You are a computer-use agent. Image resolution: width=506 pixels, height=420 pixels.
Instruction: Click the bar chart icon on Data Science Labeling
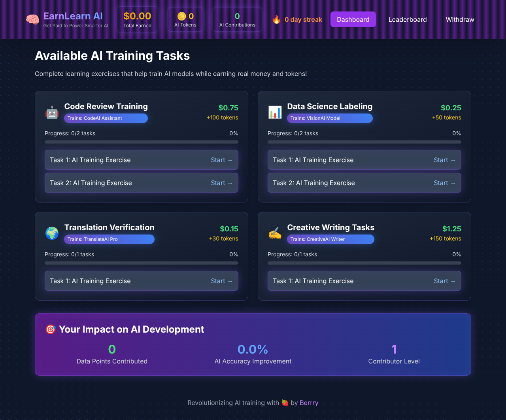pos(275,112)
